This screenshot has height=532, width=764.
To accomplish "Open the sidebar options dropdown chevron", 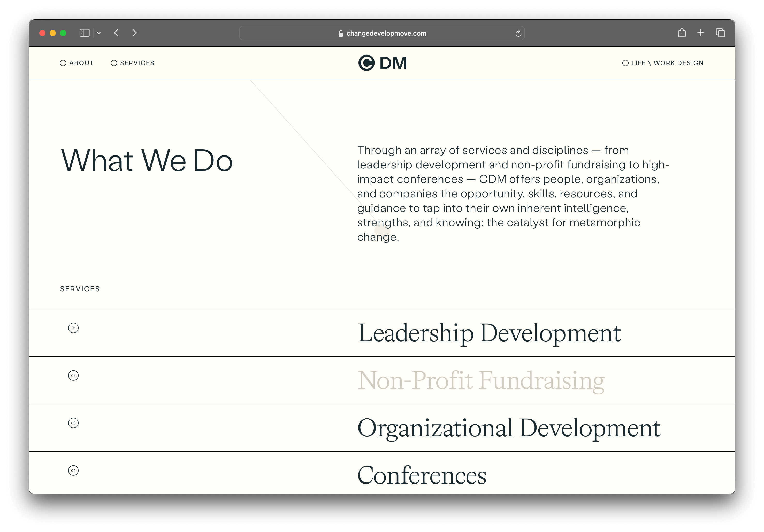I will click(99, 33).
